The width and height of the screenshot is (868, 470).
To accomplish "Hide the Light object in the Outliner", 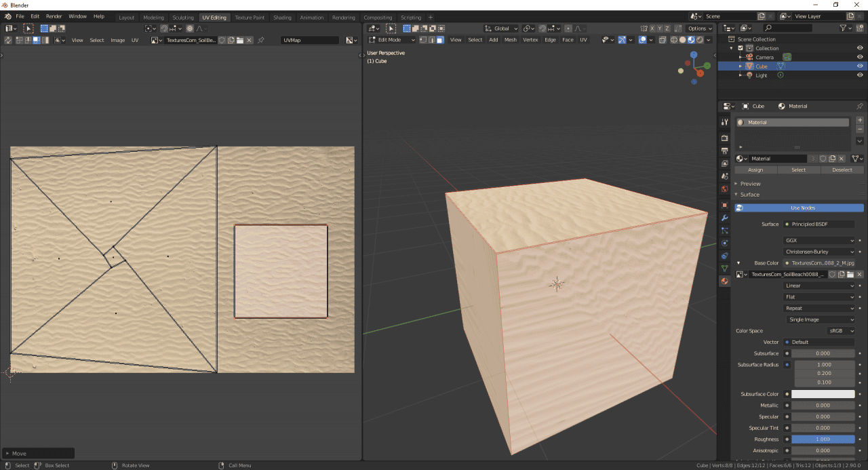I will 860,75.
